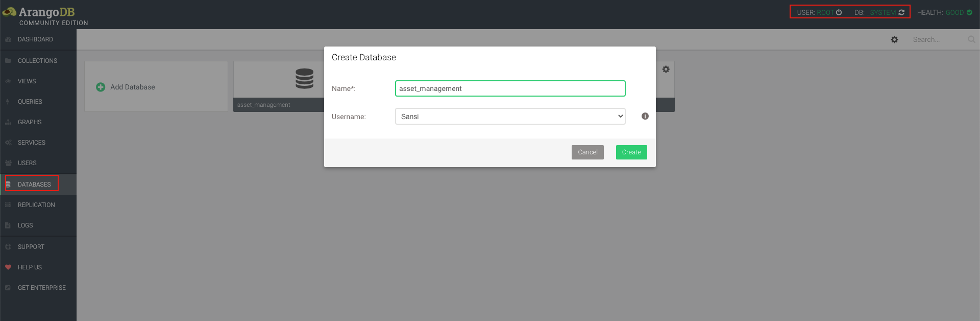Viewport: 980px width, 321px height.
Task: Click the Dashboard sidebar icon
Action: (x=8, y=39)
